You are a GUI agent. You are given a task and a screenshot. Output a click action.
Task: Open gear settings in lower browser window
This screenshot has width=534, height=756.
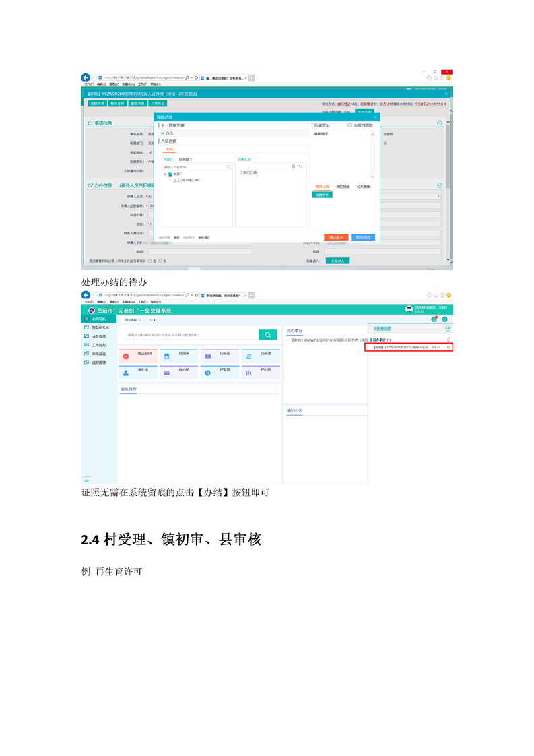click(x=442, y=295)
